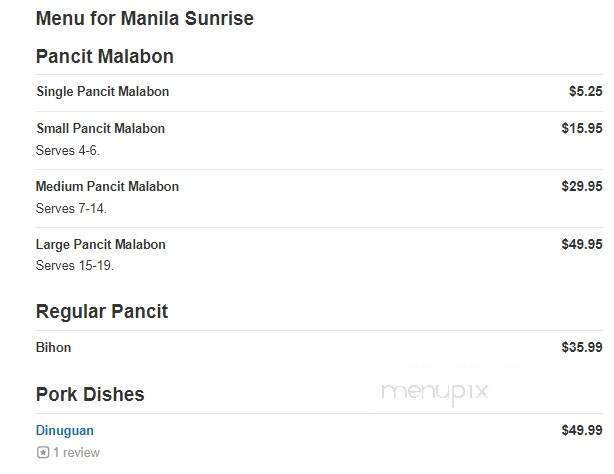Click the Pancit Malabon section heading
The image size is (614, 474).
coord(105,56)
